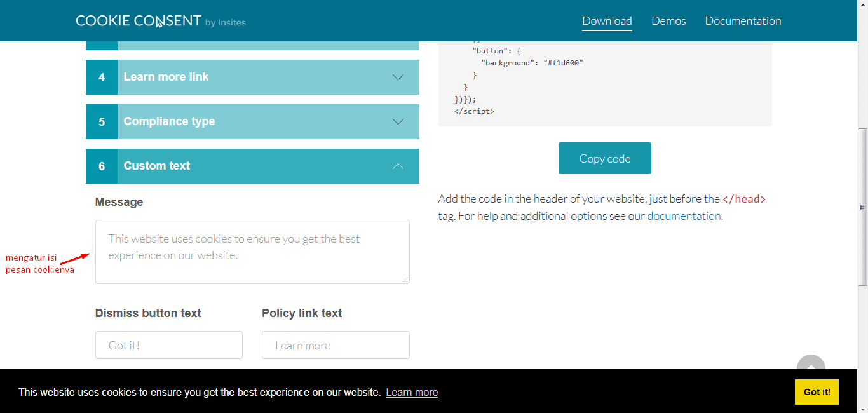Expand the Compliance type section
The height and width of the screenshot is (413, 868).
(x=252, y=121)
